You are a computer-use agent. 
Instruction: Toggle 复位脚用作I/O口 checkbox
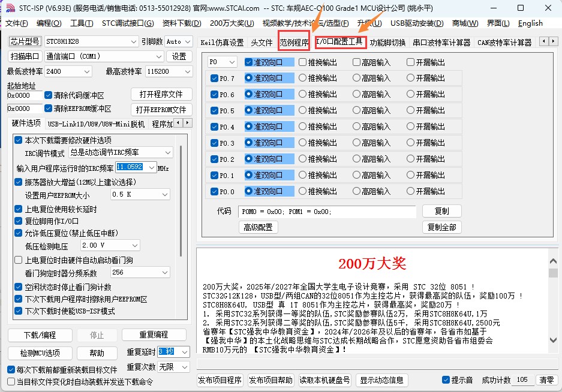pyautogui.click(x=18, y=221)
